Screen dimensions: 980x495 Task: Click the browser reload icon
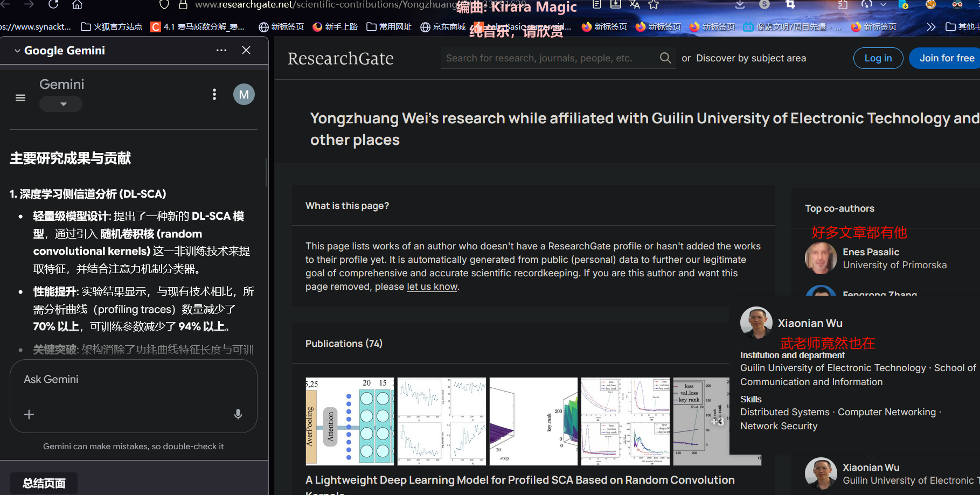53,5
